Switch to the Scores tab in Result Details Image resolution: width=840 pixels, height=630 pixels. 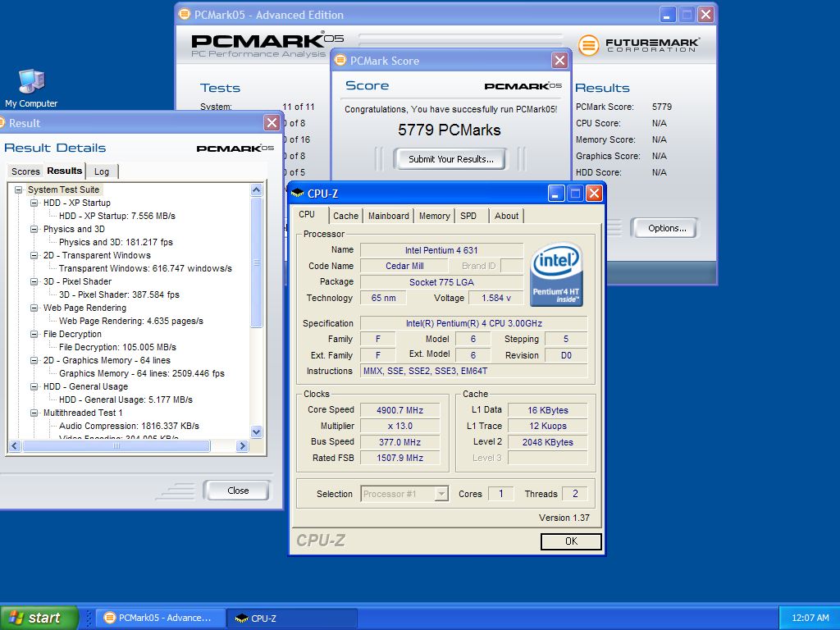(x=25, y=171)
